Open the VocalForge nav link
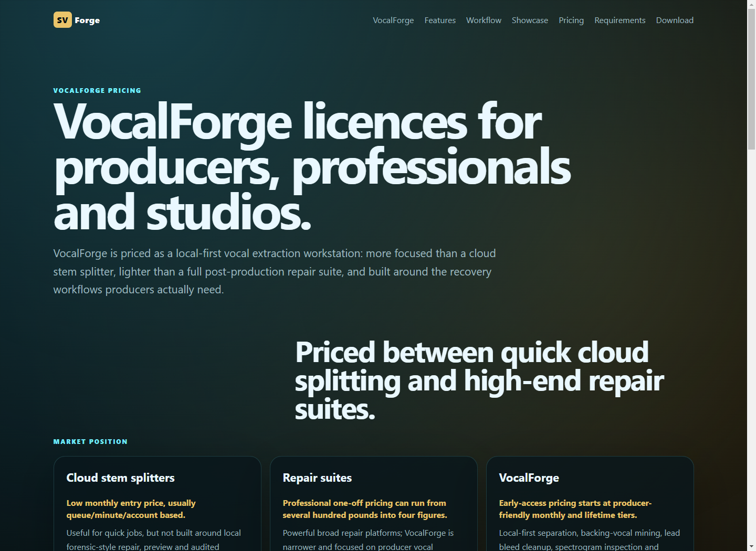This screenshot has height=551, width=756. 393,20
